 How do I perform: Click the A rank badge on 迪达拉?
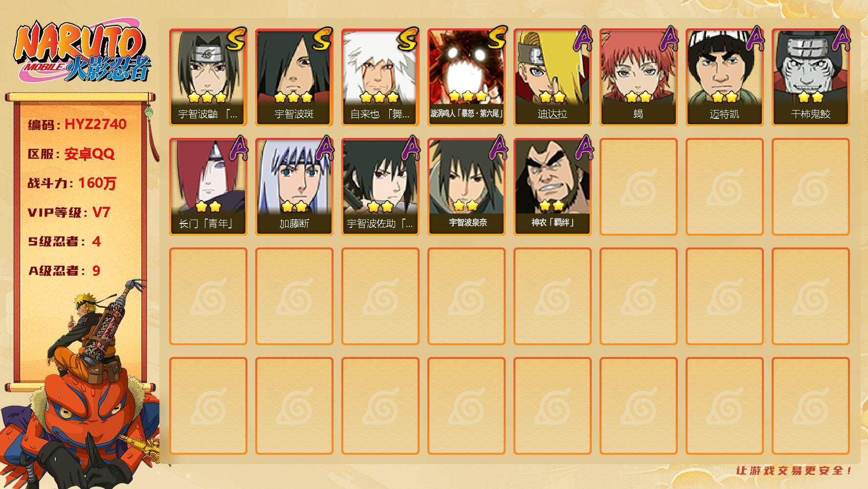[x=581, y=40]
